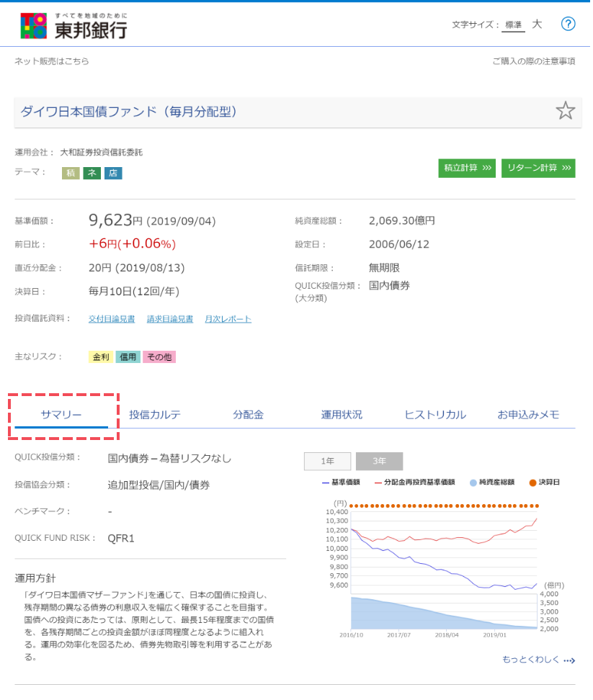Click the Toho Bank logo
Image resolution: width=593 pixels, height=700 pixels.
click(x=73, y=26)
